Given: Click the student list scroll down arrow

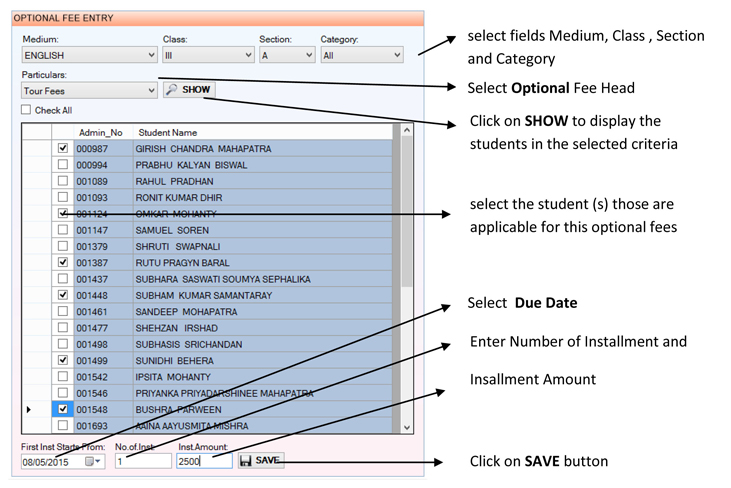Looking at the screenshot, I should click(x=407, y=427).
